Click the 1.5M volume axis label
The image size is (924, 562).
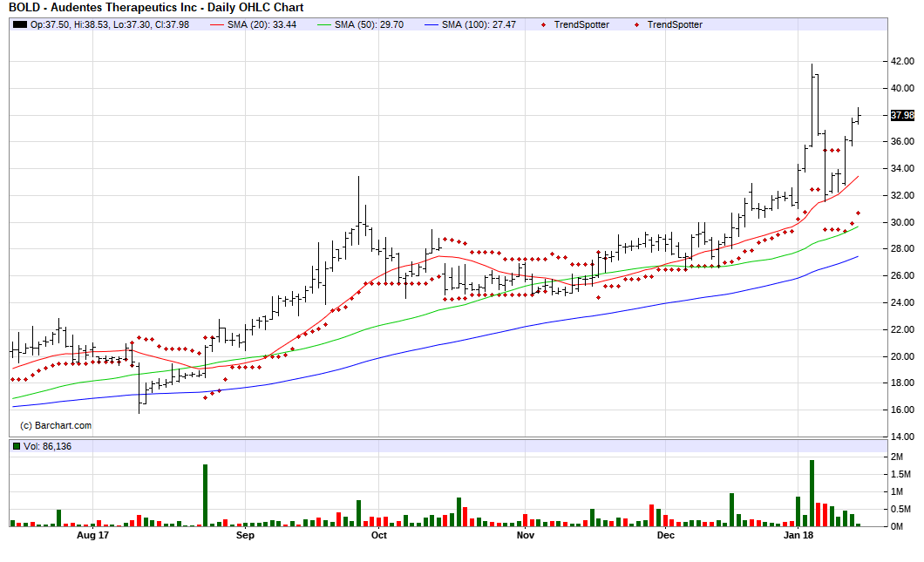tap(901, 474)
